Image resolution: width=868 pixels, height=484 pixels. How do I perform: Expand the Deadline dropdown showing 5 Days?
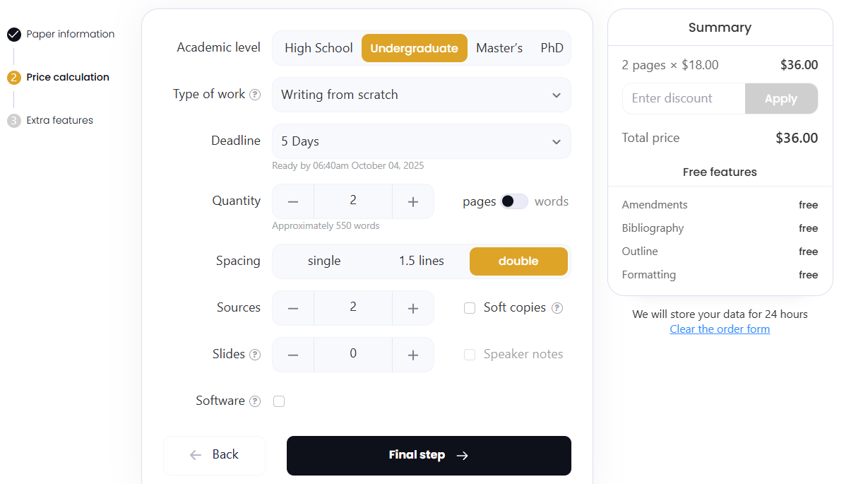[x=421, y=141]
